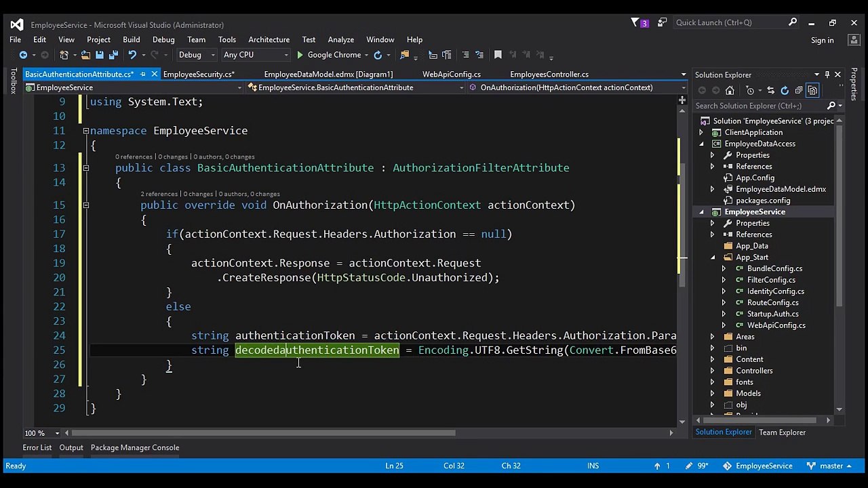Click the EmployeeService repository in status bar
The width and height of the screenshot is (868, 488).
coord(757,466)
